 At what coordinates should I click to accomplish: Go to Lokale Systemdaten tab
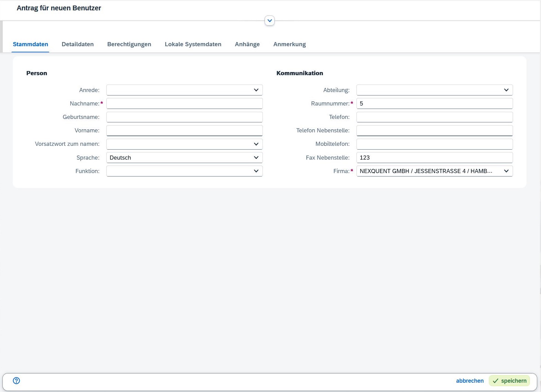click(x=193, y=44)
